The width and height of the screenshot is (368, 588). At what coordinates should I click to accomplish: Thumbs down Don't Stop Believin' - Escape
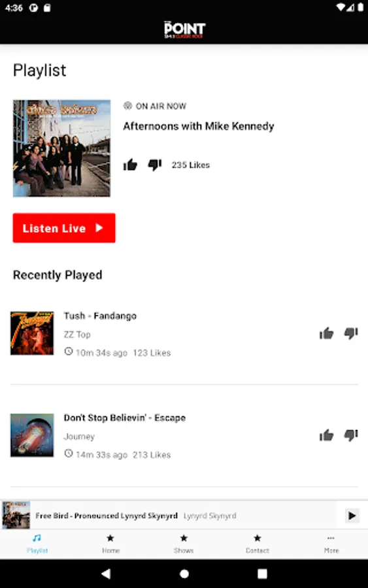(x=351, y=435)
